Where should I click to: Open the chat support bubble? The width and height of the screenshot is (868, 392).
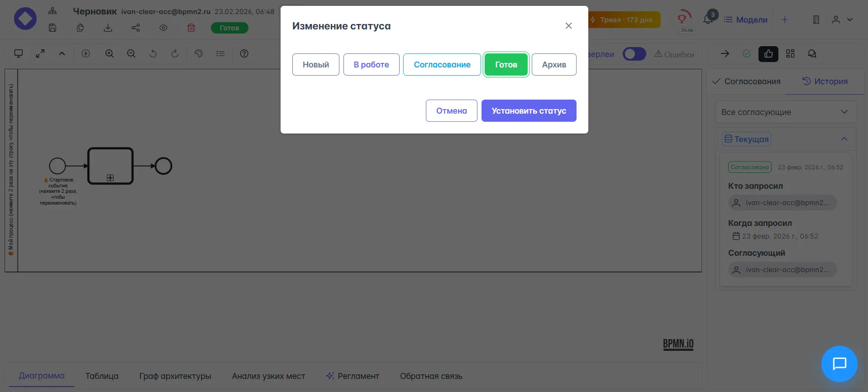click(839, 364)
